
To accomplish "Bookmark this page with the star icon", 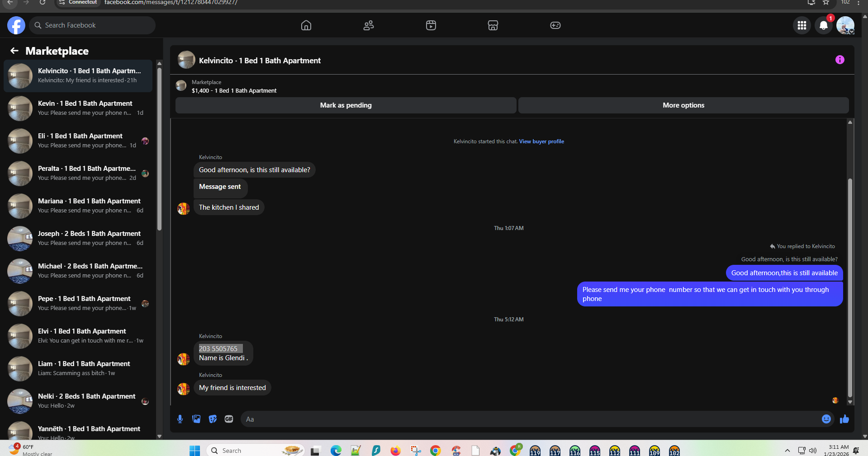I will pos(826,2).
